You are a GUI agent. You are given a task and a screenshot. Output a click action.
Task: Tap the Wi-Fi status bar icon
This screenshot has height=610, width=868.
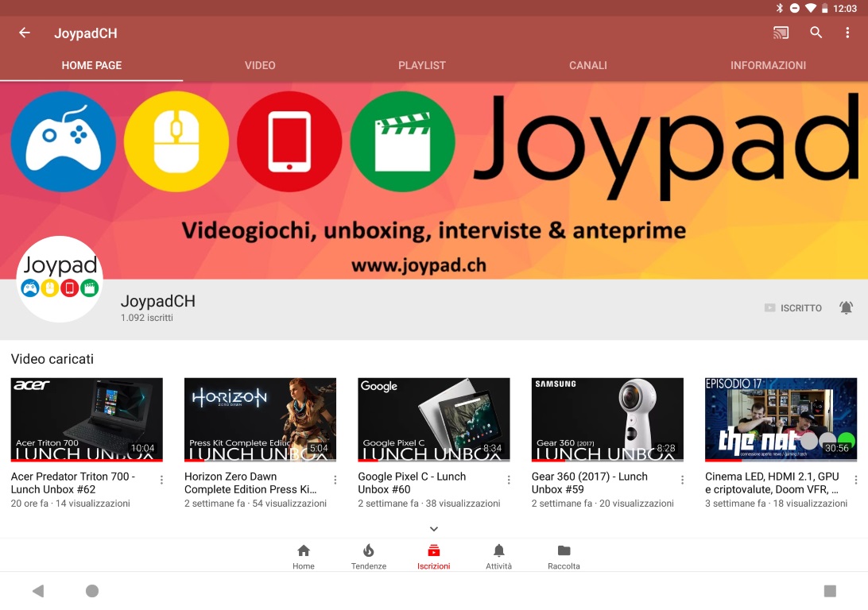(x=811, y=8)
